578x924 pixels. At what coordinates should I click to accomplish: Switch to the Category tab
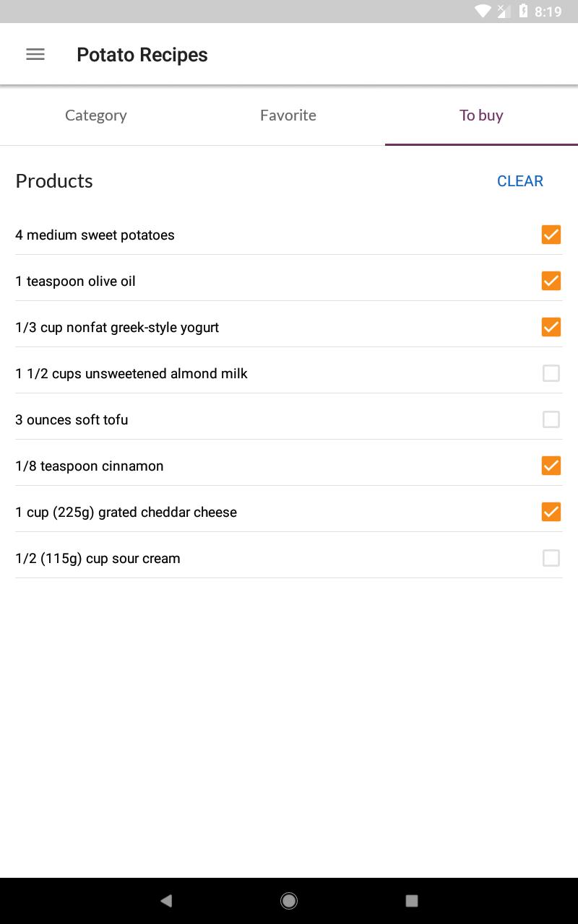pos(96,115)
